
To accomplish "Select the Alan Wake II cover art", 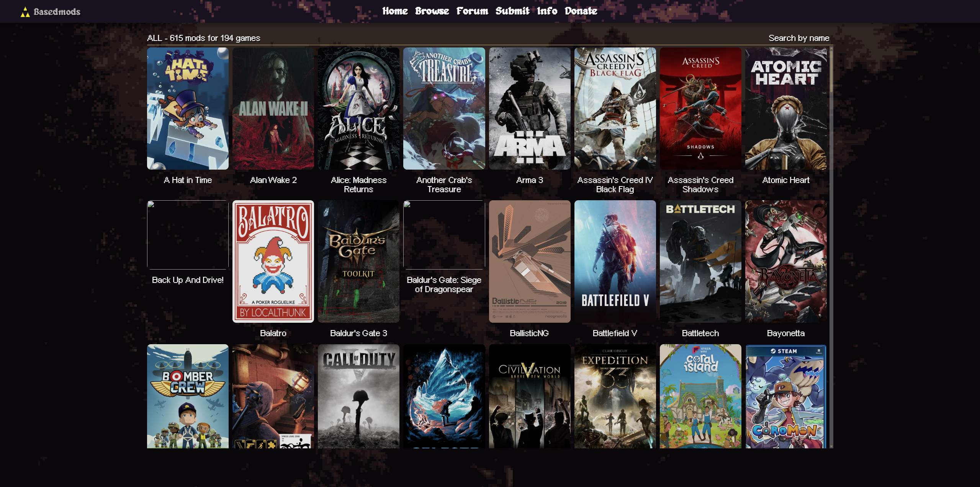I will [x=273, y=108].
